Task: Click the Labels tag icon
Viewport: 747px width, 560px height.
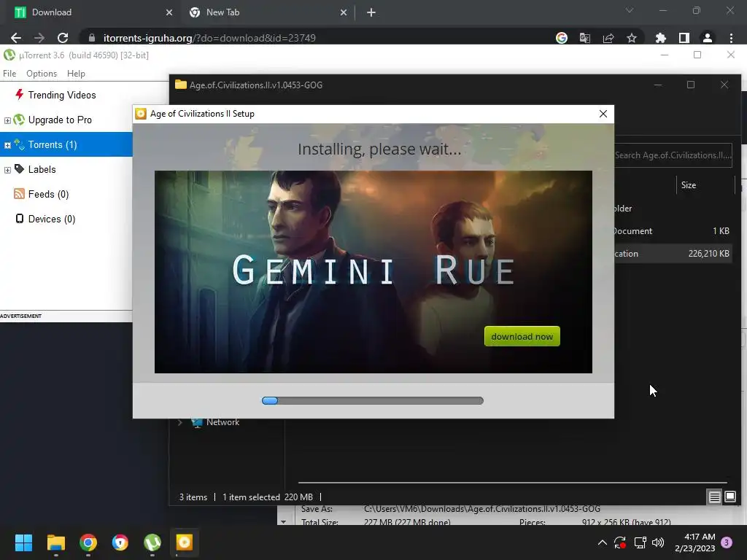Action: [x=19, y=168]
